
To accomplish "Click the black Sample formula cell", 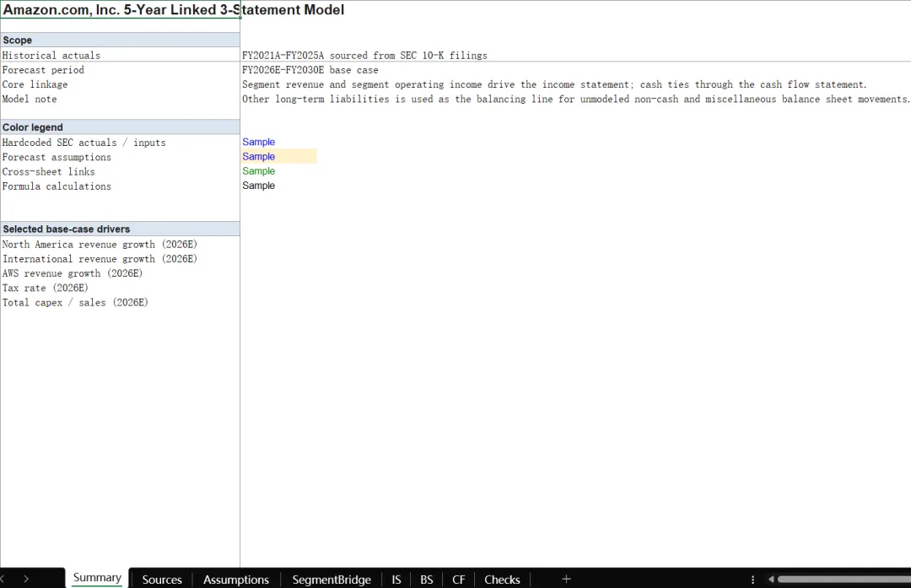I will (x=259, y=186).
